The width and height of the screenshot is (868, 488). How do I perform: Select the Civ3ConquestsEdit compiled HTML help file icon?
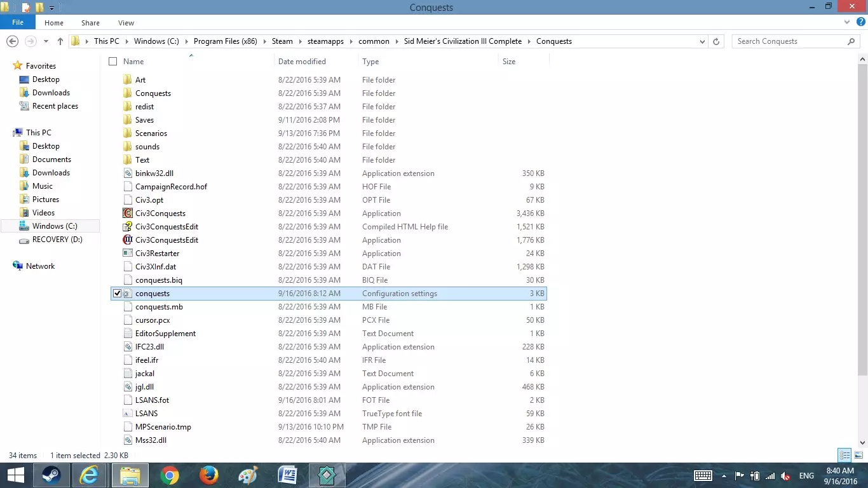(x=128, y=227)
